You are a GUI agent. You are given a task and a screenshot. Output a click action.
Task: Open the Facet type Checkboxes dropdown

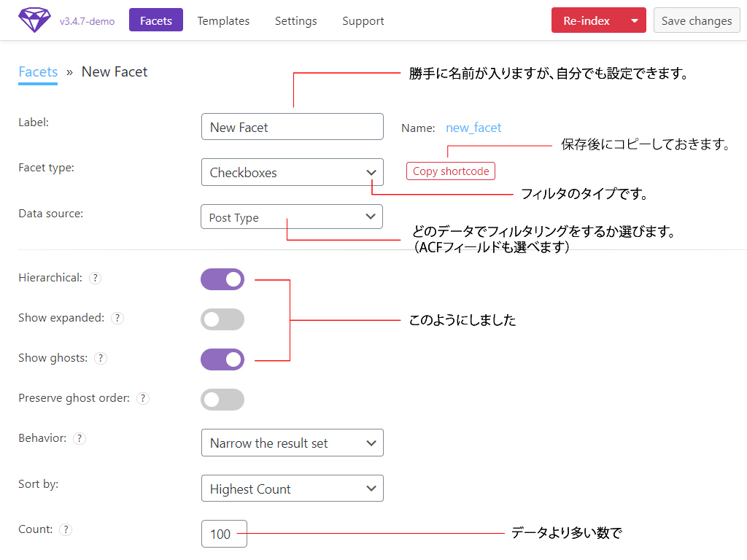[x=293, y=172]
